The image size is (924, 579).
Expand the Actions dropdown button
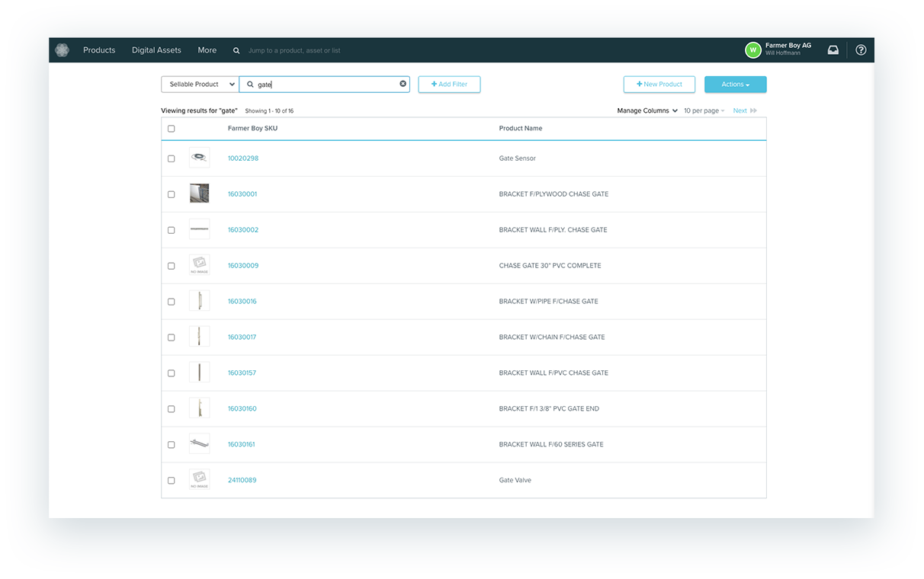735,85
